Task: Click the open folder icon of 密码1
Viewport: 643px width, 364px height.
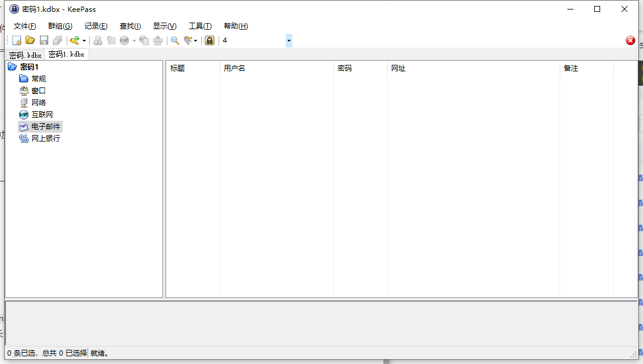Action: tap(13, 67)
